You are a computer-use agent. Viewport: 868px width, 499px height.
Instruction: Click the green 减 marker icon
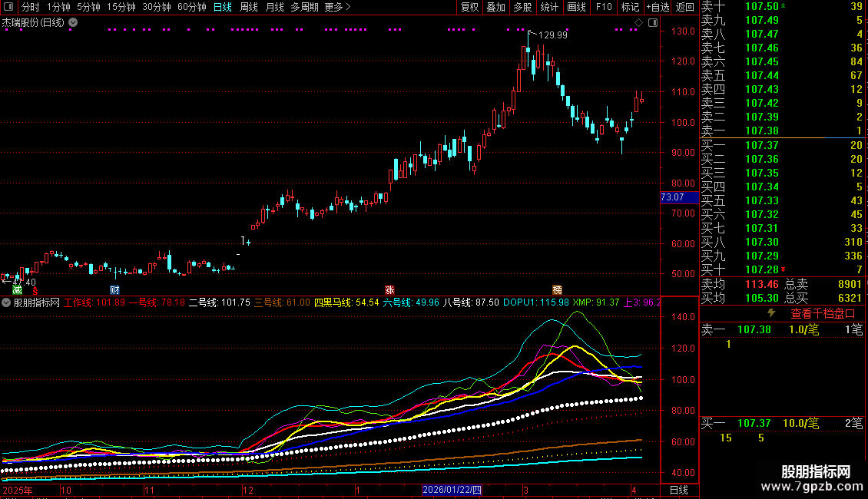tap(17, 290)
